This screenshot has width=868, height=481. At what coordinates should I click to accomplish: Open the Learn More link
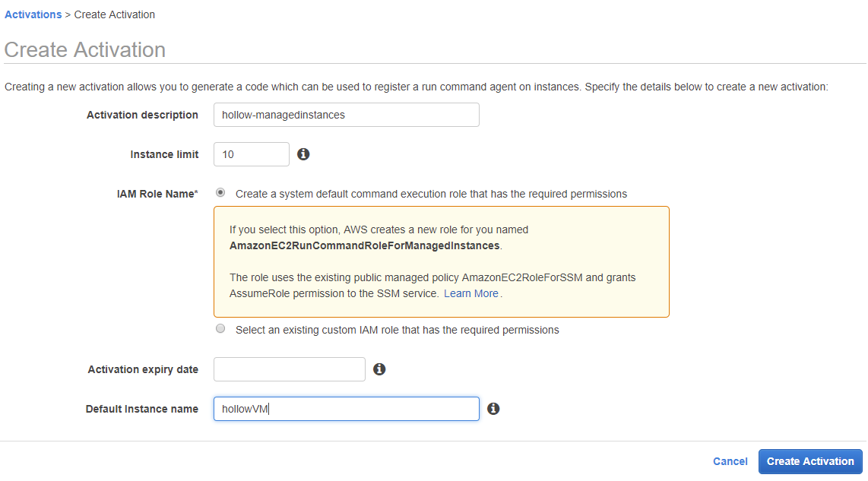tap(471, 293)
